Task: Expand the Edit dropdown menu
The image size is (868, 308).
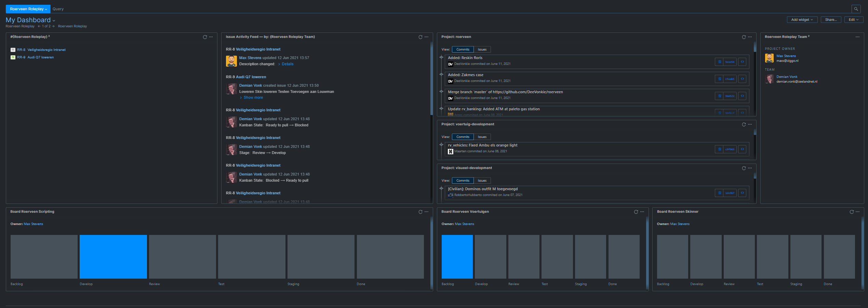Action: point(853,20)
